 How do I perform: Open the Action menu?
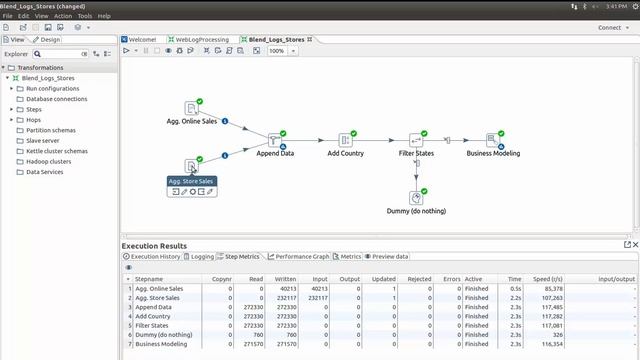point(63,16)
